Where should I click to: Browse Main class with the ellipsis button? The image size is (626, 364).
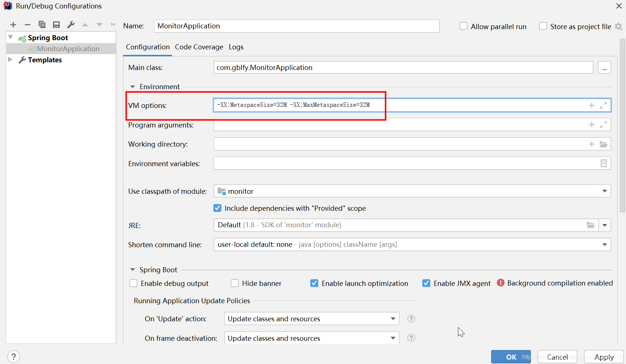[604, 68]
